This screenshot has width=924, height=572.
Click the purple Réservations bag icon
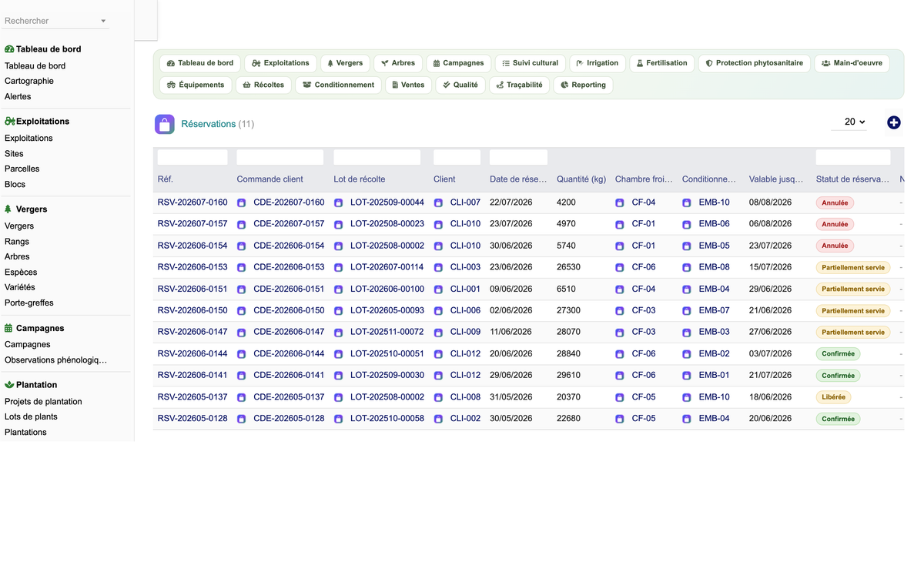click(165, 124)
